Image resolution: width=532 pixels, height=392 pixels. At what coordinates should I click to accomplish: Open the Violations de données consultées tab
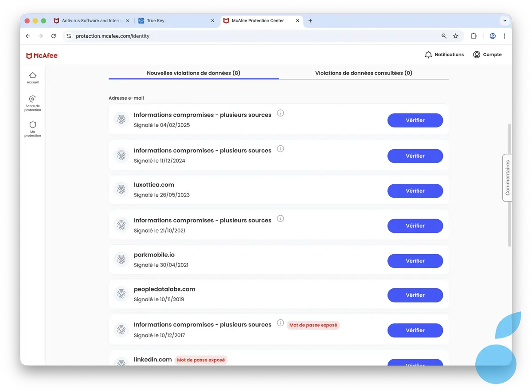coord(364,73)
